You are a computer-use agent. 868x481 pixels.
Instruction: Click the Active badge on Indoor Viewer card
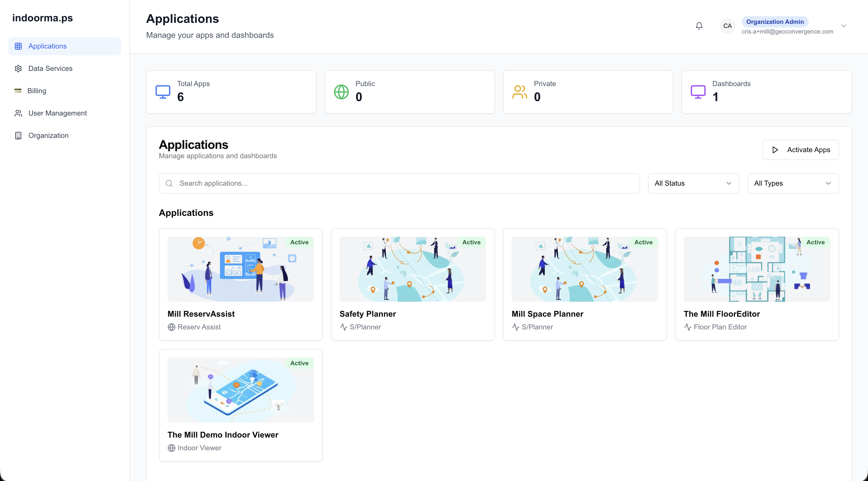pos(299,363)
